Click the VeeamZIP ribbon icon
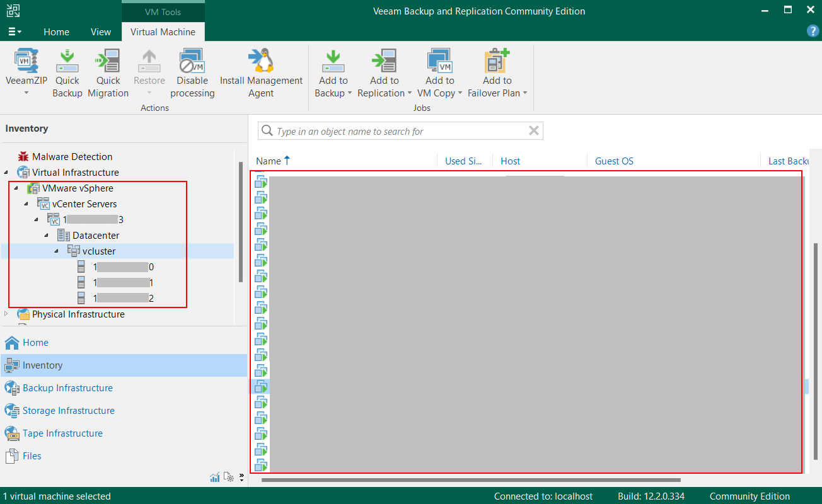Image resolution: width=822 pixels, height=504 pixels. point(26,61)
